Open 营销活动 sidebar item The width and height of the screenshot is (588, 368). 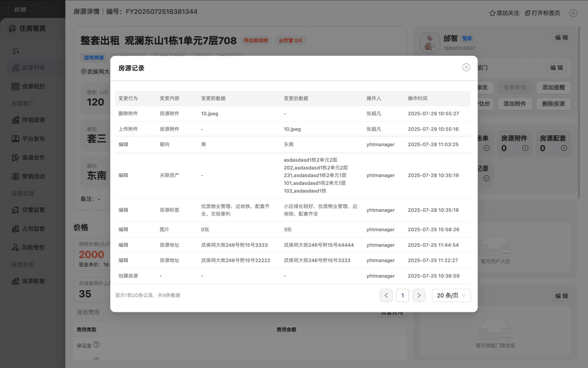tap(32, 176)
